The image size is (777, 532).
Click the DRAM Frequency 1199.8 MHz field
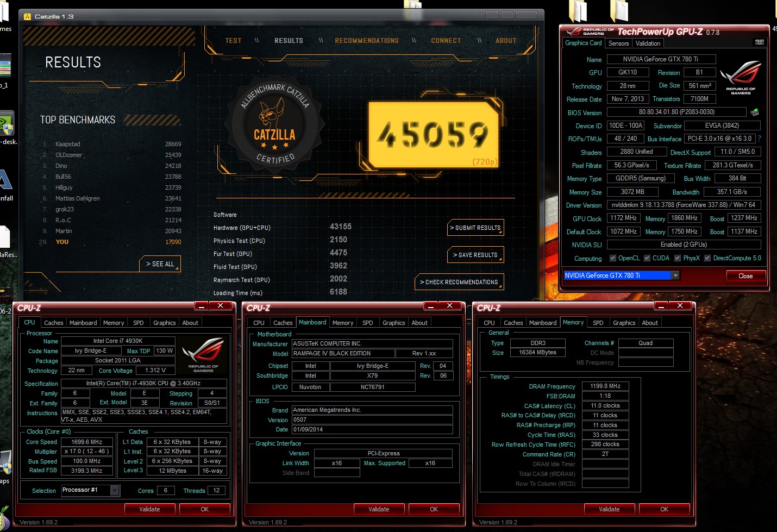[605, 386]
